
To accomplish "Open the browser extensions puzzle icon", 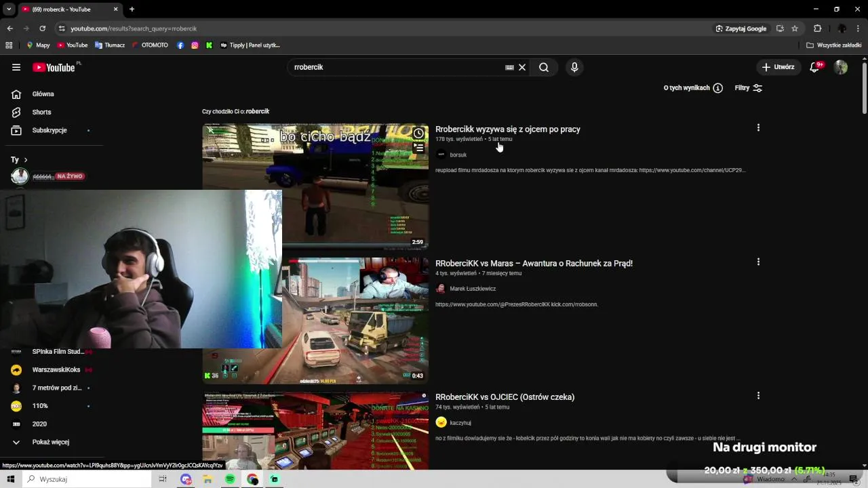I will (x=817, y=28).
